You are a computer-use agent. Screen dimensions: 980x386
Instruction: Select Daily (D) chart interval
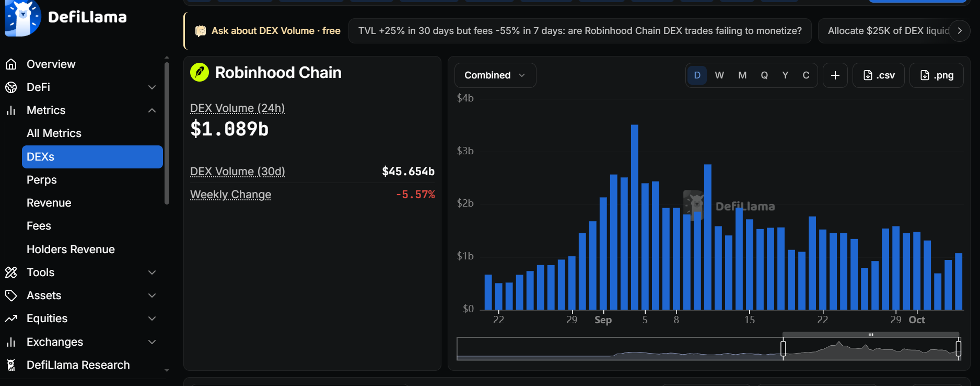click(x=697, y=75)
